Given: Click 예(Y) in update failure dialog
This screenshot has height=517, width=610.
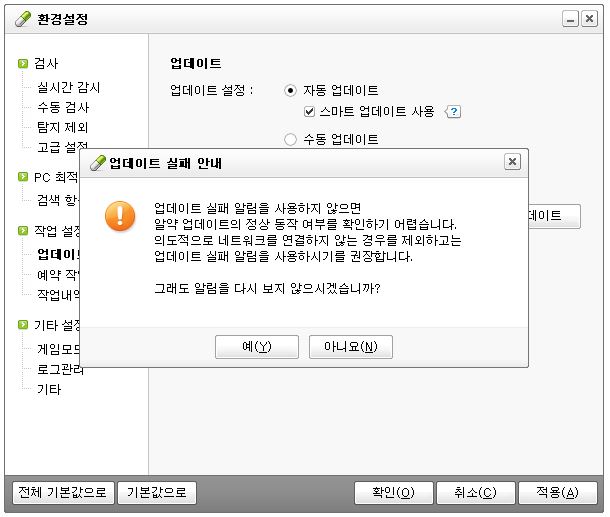Looking at the screenshot, I should (x=257, y=347).
